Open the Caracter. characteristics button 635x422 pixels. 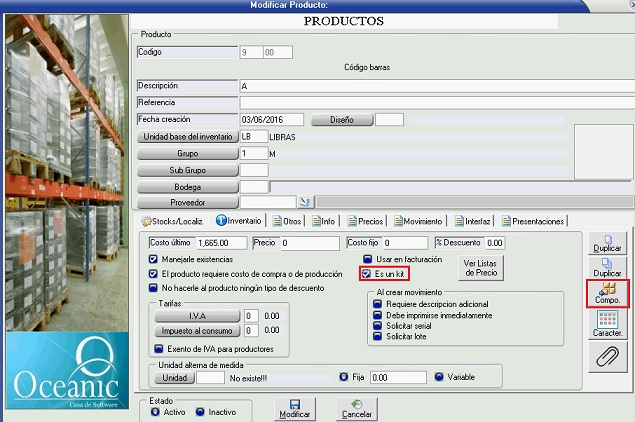tap(607, 324)
